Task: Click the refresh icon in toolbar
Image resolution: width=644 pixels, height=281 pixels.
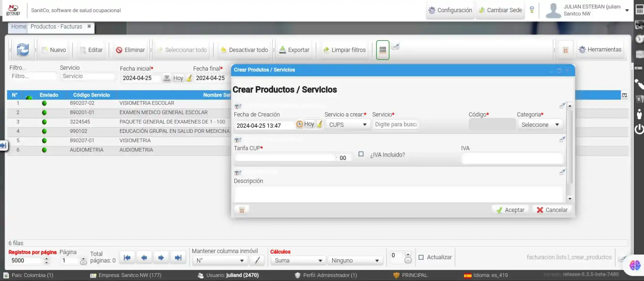Action: click(x=23, y=50)
